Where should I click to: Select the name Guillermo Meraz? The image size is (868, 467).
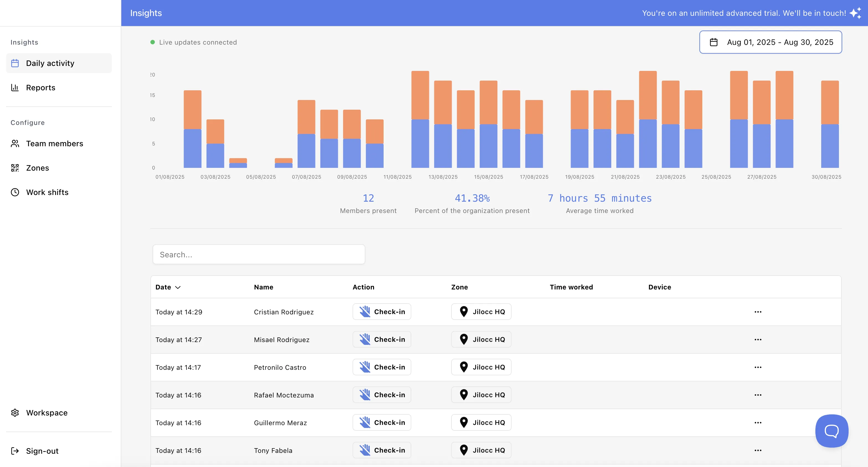click(280, 422)
